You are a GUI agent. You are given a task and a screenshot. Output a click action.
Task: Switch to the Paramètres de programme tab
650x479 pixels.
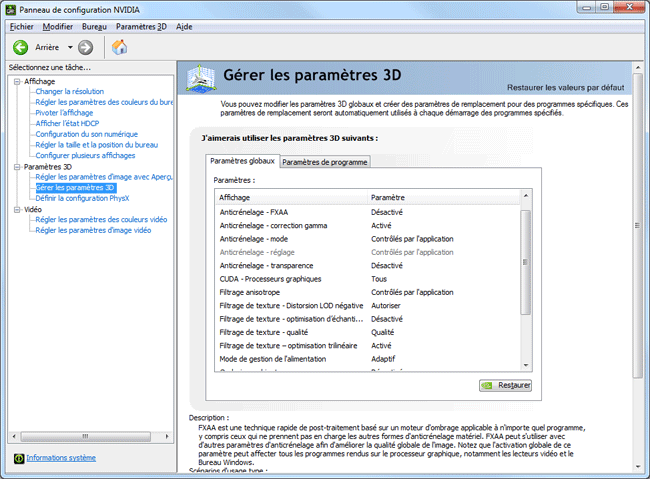pyautogui.click(x=325, y=162)
